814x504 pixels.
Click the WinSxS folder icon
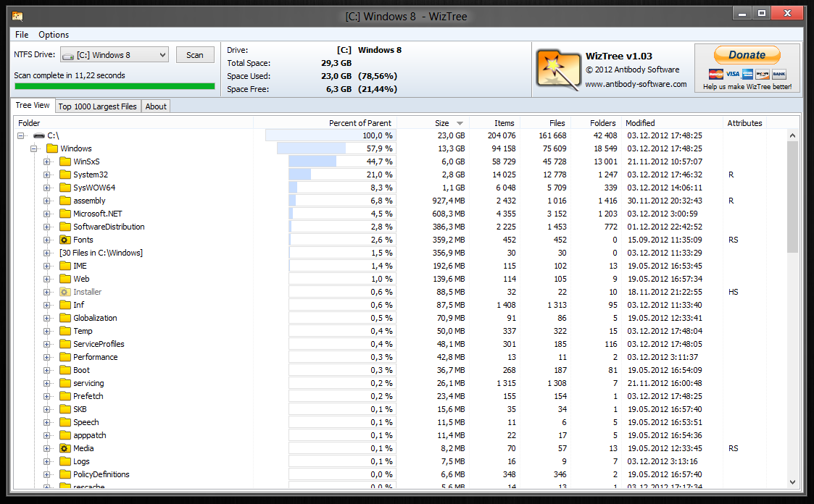click(65, 161)
